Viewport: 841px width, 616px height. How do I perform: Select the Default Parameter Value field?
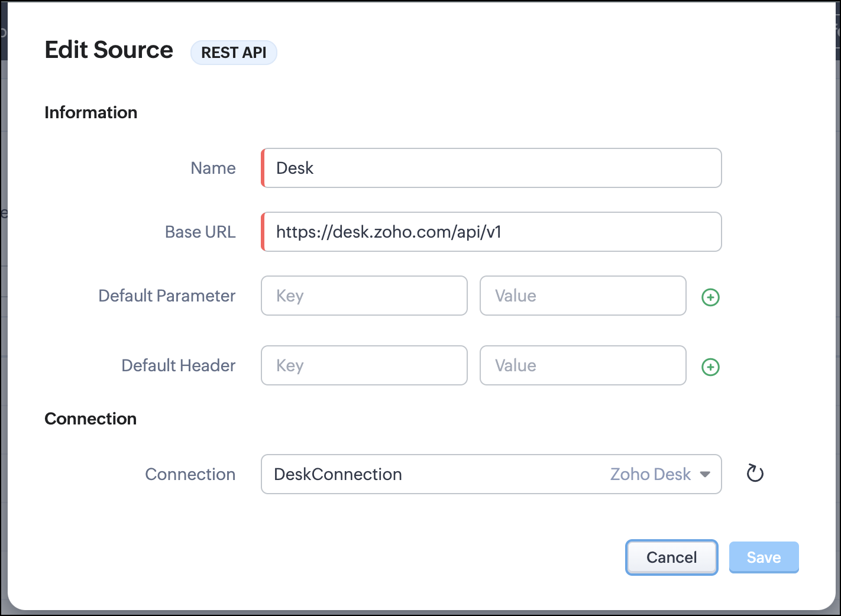coord(583,296)
